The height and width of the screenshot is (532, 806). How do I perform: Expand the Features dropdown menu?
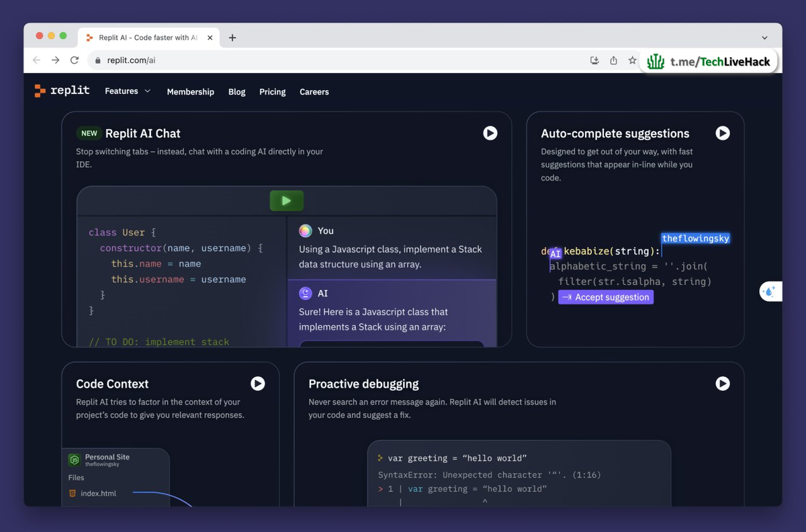128,91
